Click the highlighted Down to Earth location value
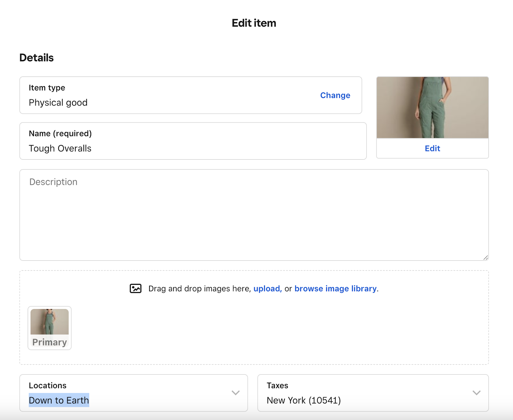 click(x=59, y=400)
